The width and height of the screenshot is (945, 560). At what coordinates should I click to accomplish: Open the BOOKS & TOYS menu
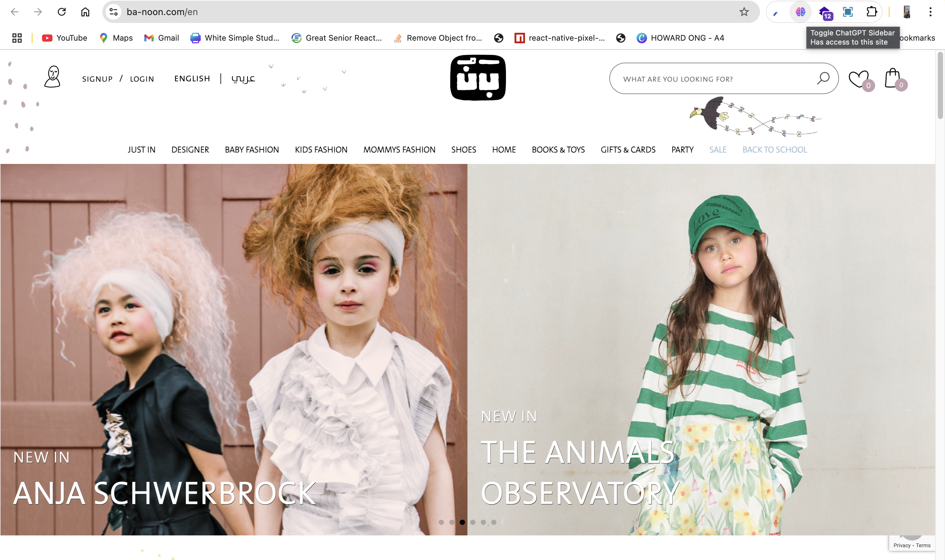pos(558,150)
